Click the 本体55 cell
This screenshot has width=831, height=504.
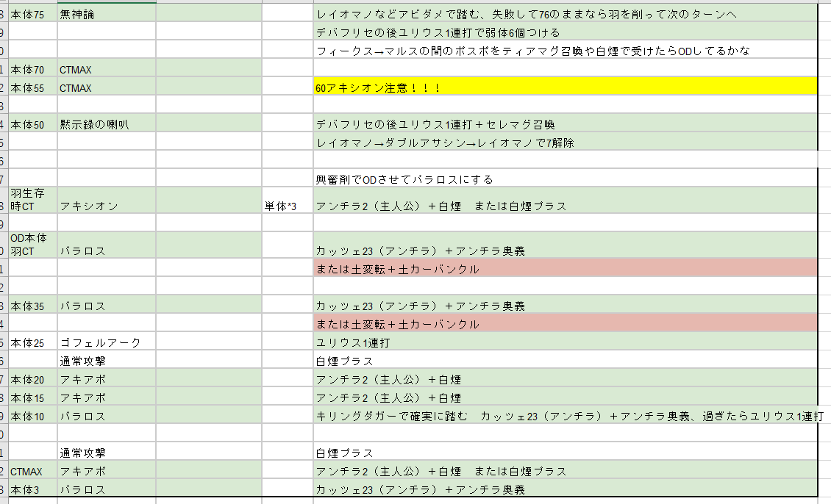click(33, 87)
